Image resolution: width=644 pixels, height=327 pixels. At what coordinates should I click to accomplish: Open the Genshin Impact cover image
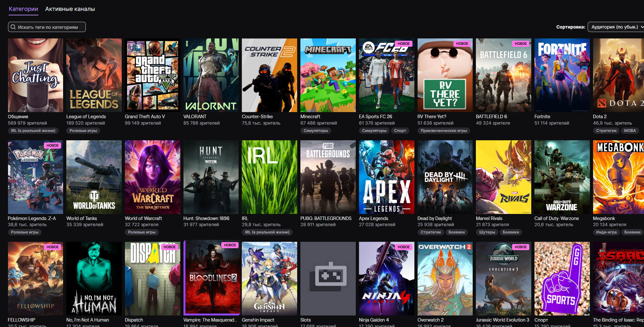(x=269, y=279)
